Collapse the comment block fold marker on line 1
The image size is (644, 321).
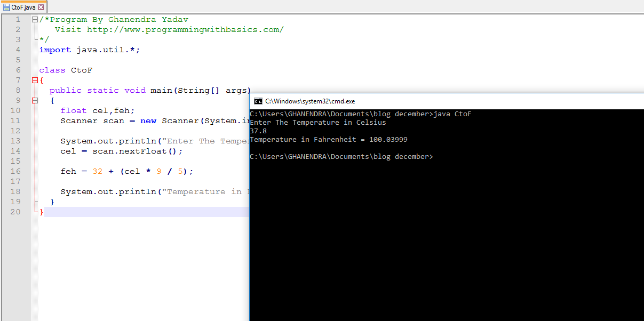click(34, 19)
